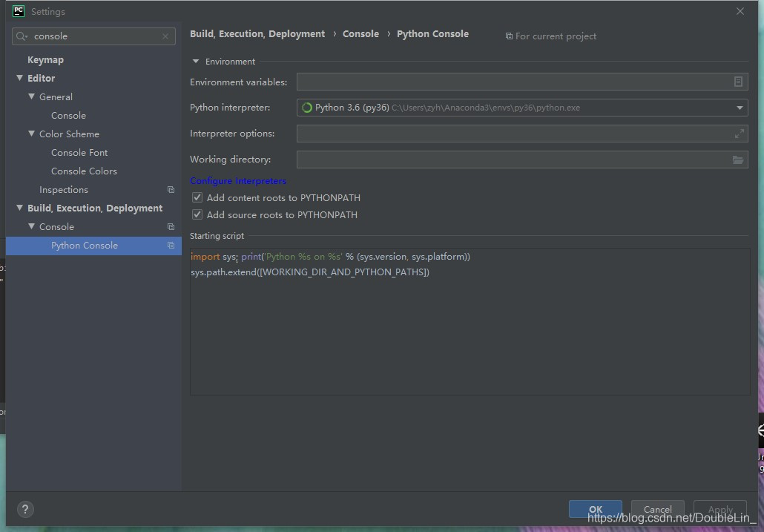
Task: Open the Python interpreter dropdown
Action: coord(740,108)
